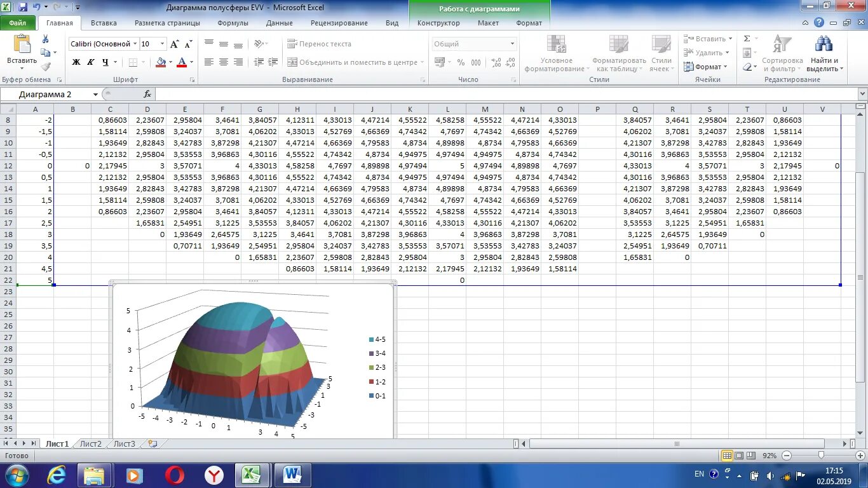
Task: Open the number format Общий dropdown
Action: coord(512,44)
